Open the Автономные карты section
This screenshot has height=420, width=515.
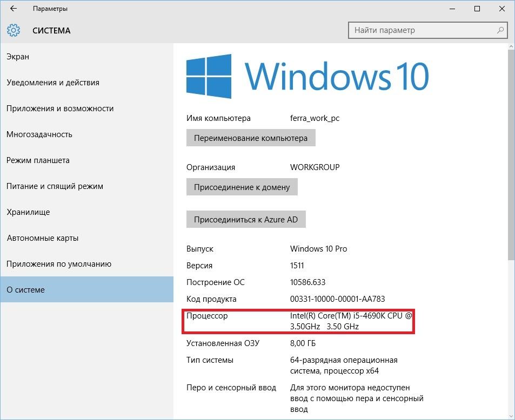[43, 238]
